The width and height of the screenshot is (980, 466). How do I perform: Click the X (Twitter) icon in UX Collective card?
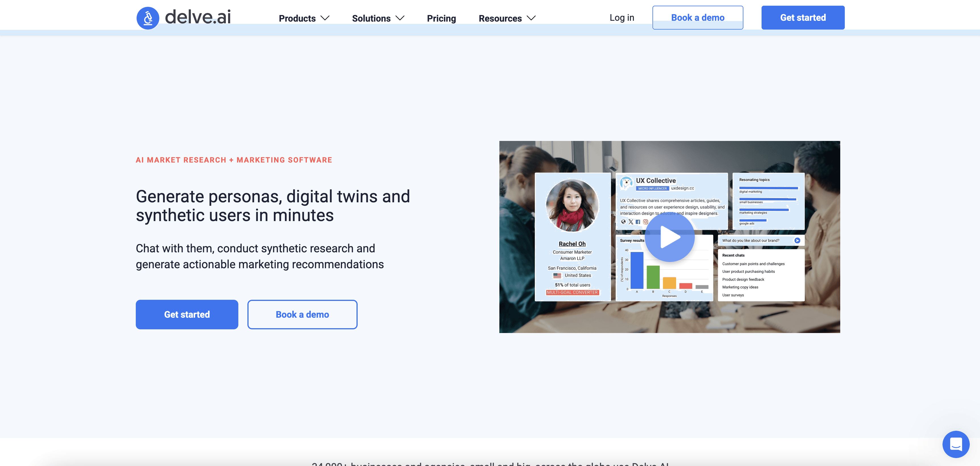tap(631, 222)
